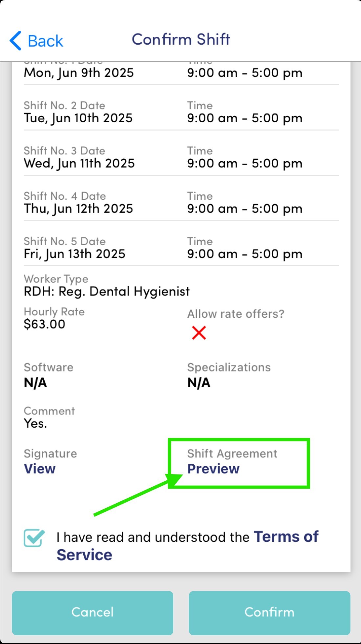Select the Tue, Jun 10th 2025 shift date
The image size is (361, 644).
click(78, 118)
